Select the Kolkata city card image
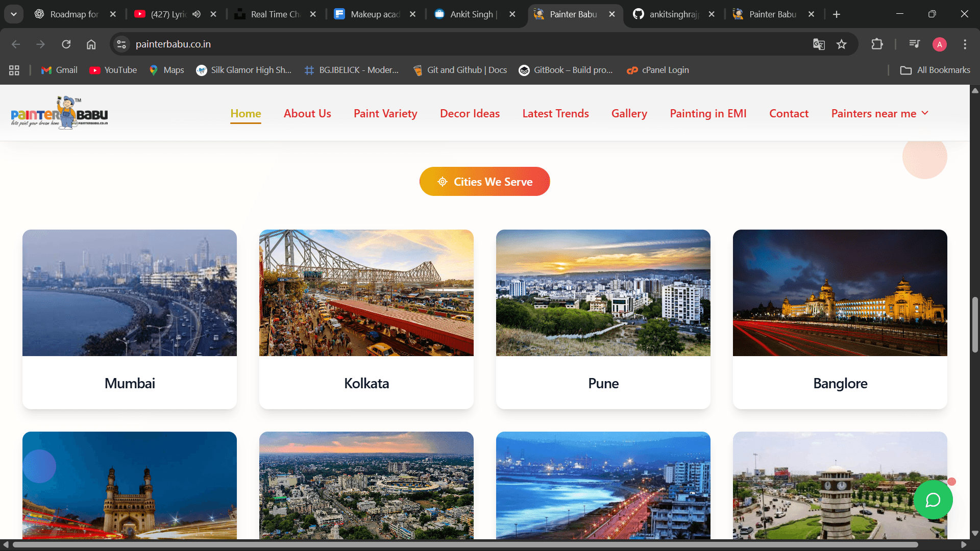 coord(366,293)
